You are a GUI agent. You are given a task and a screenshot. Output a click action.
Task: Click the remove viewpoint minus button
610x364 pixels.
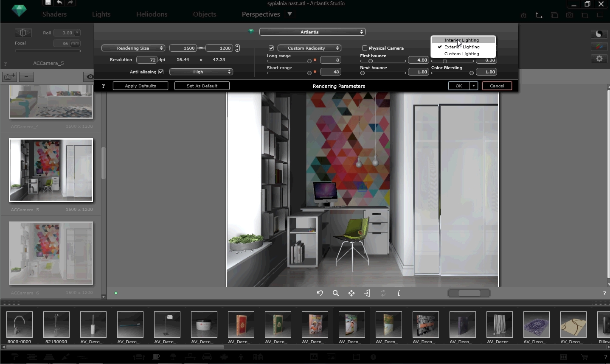coord(26,77)
